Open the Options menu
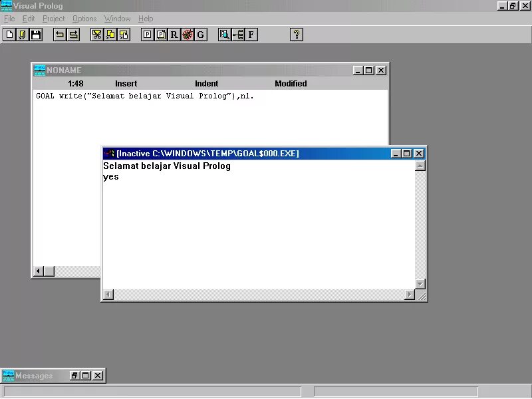 84,19
